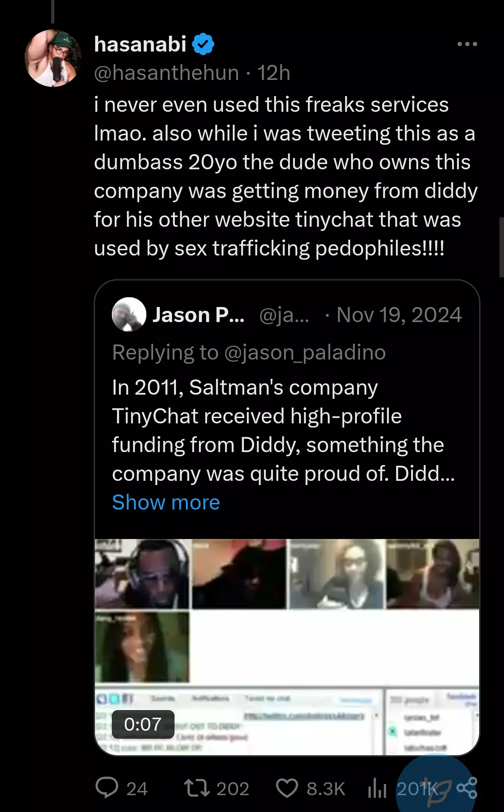Expand quoted tweet with Show more

[x=166, y=502]
